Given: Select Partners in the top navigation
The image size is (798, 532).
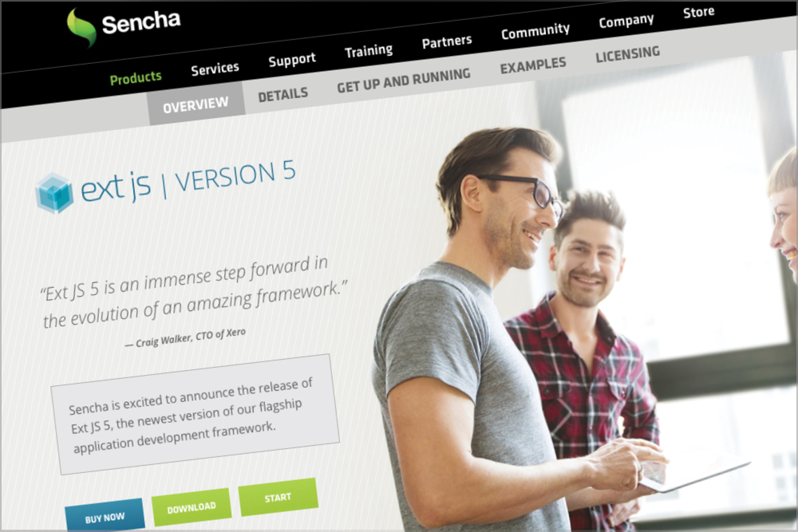Looking at the screenshot, I should pos(447,41).
